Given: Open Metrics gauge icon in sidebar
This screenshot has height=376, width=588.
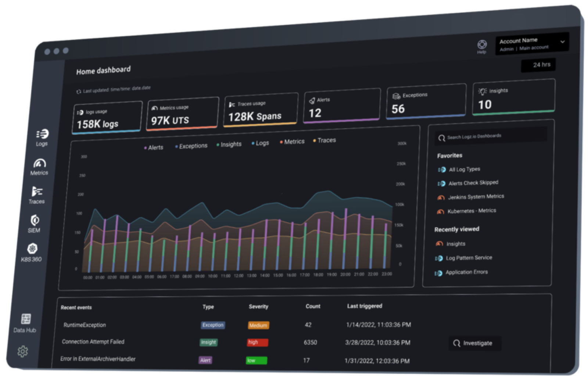Looking at the screenshot, I should pyautogui.click(x=40, y=163).
